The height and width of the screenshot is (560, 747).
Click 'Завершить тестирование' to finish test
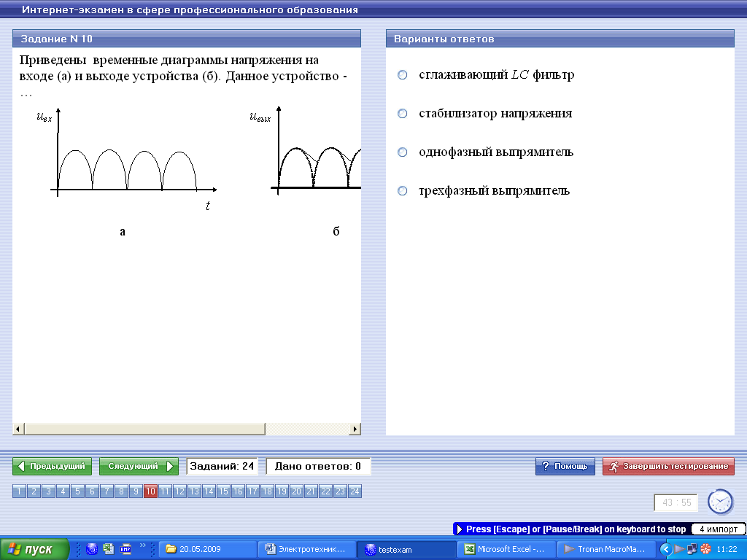pos(668,466)
